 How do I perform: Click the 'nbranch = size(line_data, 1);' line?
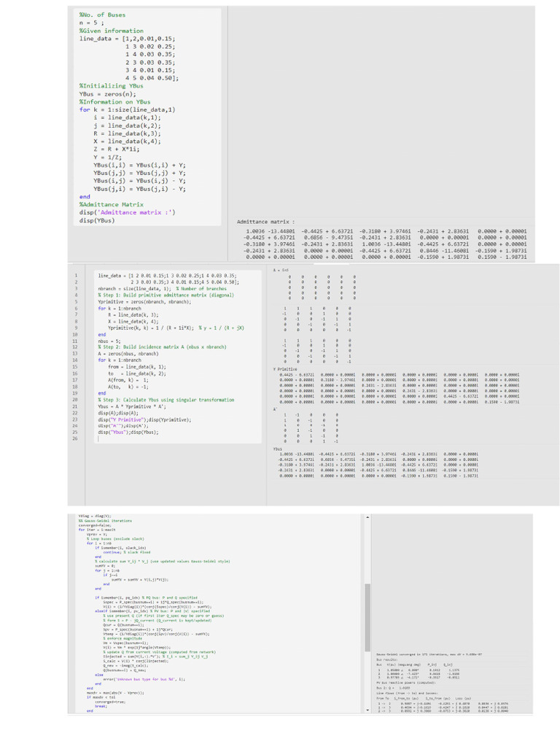(x=134, y=289)
